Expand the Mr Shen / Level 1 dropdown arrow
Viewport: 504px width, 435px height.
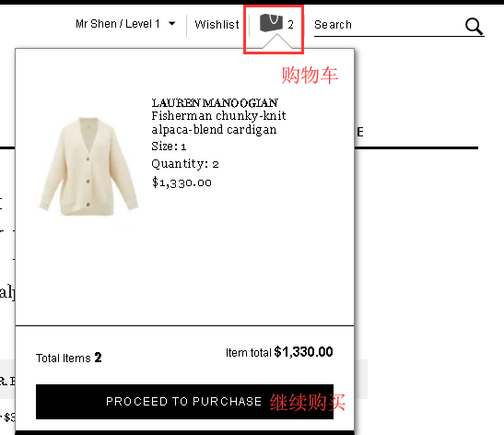click(x=172, y=23)
